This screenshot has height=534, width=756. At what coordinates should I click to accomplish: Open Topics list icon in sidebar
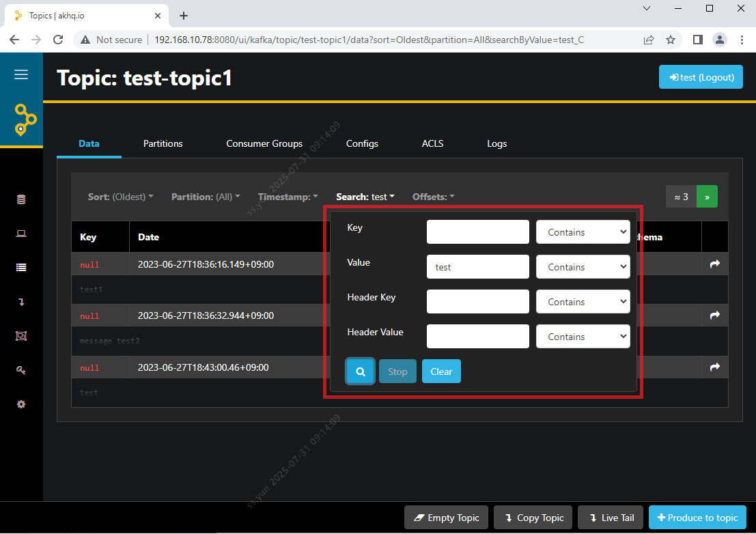click(x=21, y=268)
